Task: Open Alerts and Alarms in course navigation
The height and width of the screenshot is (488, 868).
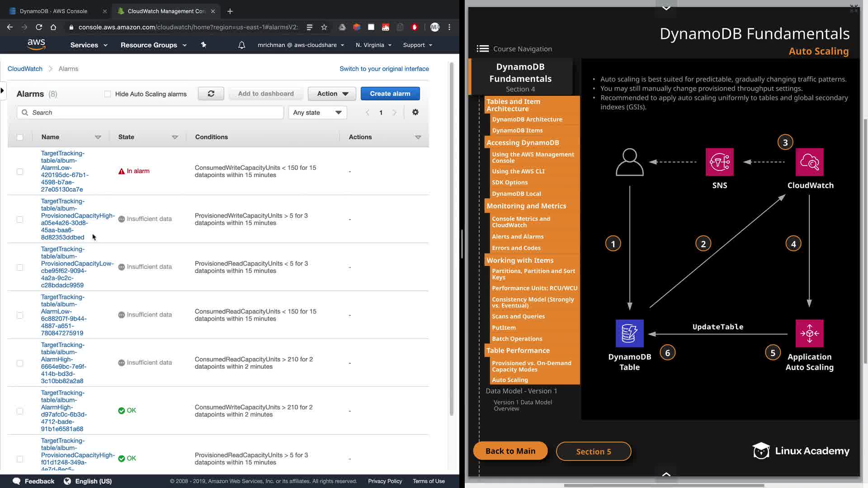Action: click(518, 237)
